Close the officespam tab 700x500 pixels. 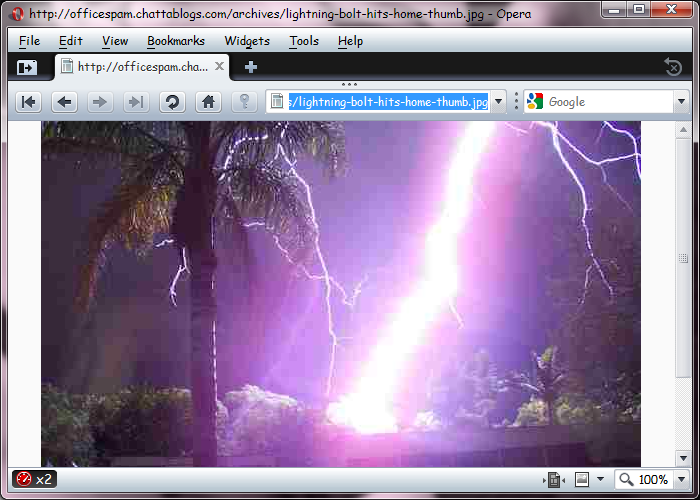pos(219,66)
